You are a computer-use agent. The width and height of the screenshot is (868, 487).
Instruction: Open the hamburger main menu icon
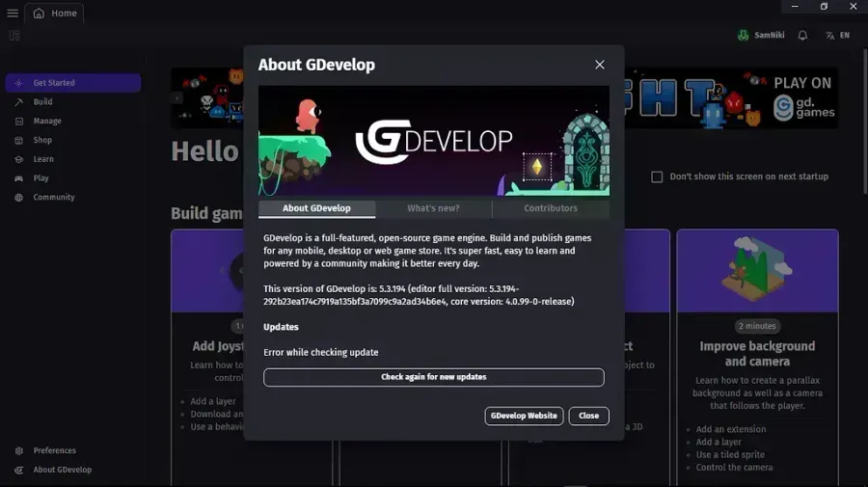[x=13, y=13]
